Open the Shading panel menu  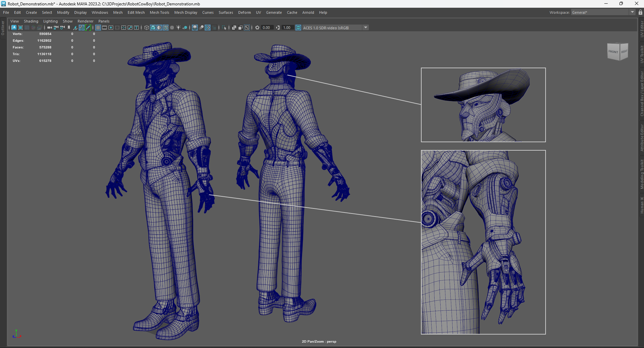point(31,21)
